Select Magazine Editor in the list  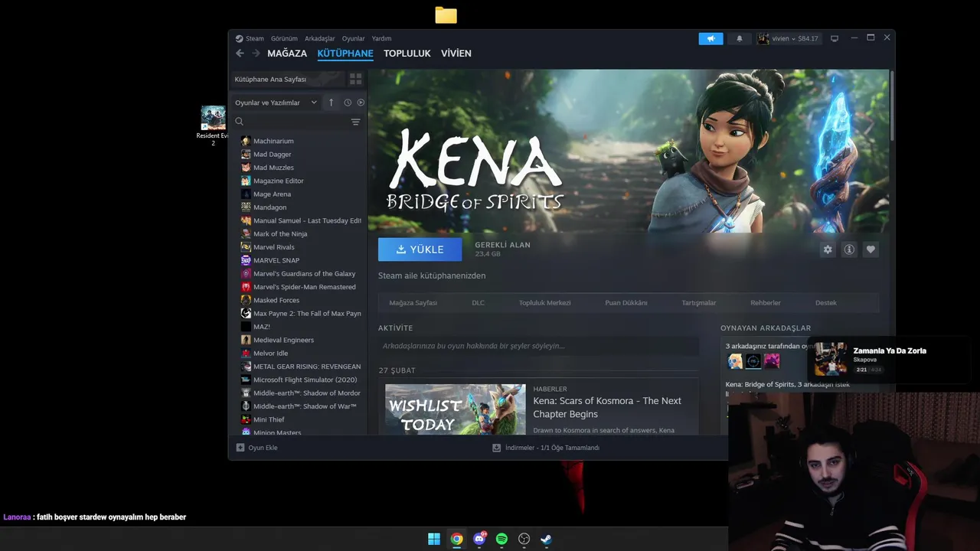coord(279,181)
